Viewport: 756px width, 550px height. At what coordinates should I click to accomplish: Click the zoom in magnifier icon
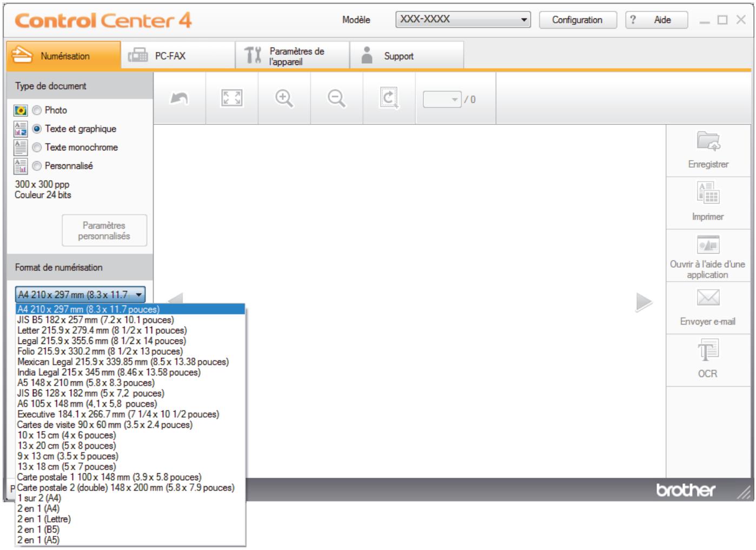(284, 98)
